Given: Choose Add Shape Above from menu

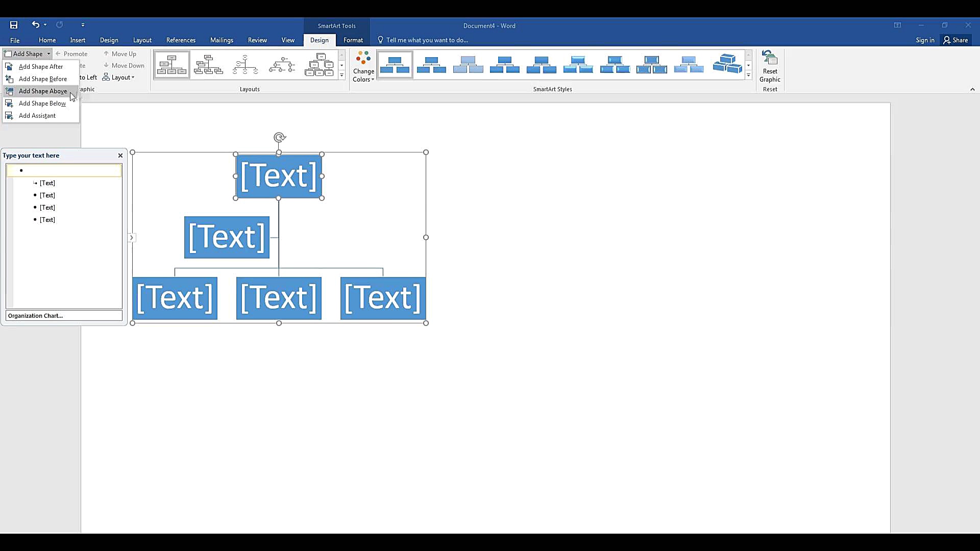Looking at the screenshot, I should click(x=42, y=91).
